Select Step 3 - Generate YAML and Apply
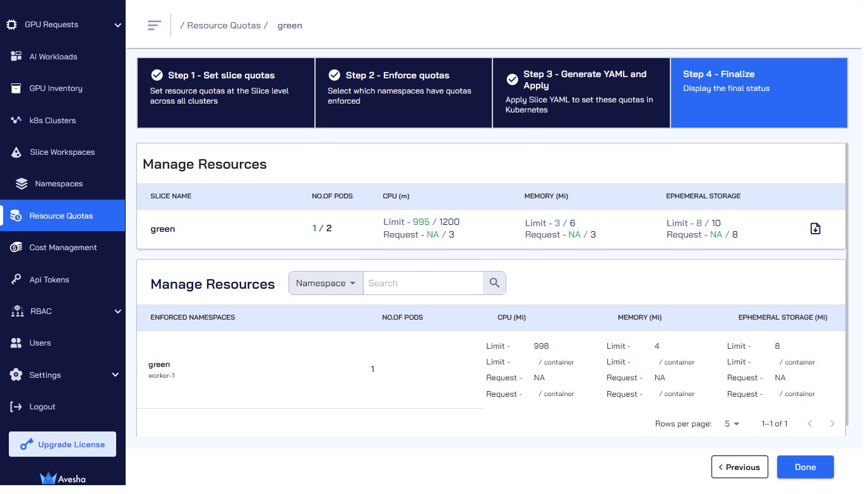 pyautogui.click(x=581, y=93)
